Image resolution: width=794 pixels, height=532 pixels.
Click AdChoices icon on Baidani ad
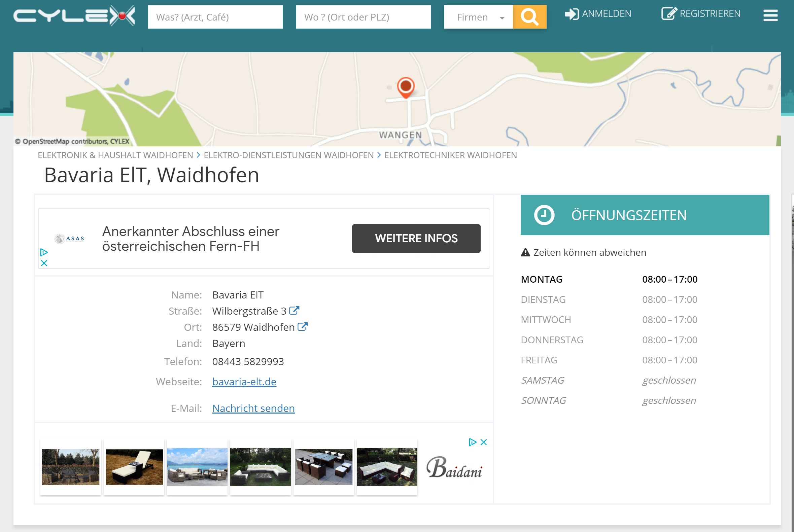(472, 442)
